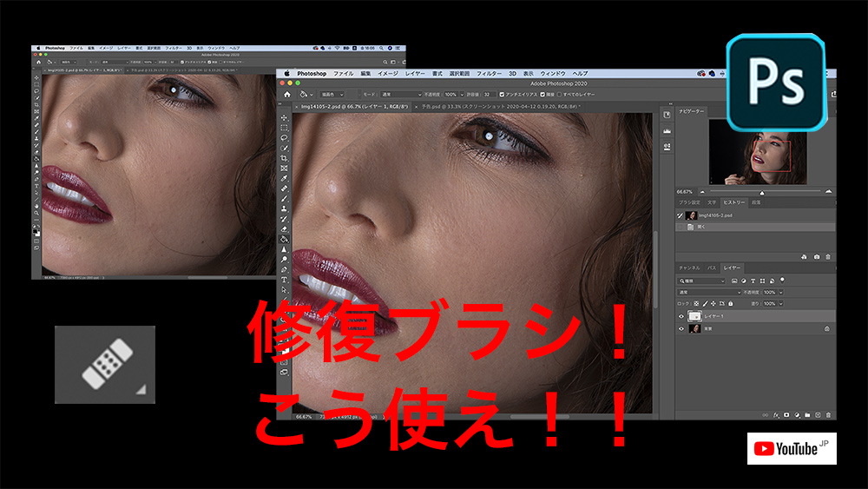Select the Horizontal Type tool
Image resolution: width=868 pixels, height=489 pixels.
(x=284, y=280)
